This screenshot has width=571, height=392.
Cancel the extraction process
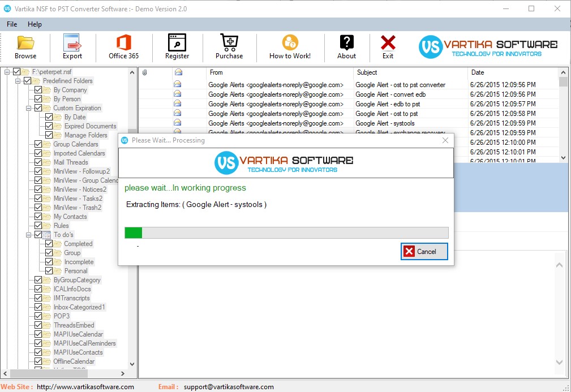click(x=424, y=252)
